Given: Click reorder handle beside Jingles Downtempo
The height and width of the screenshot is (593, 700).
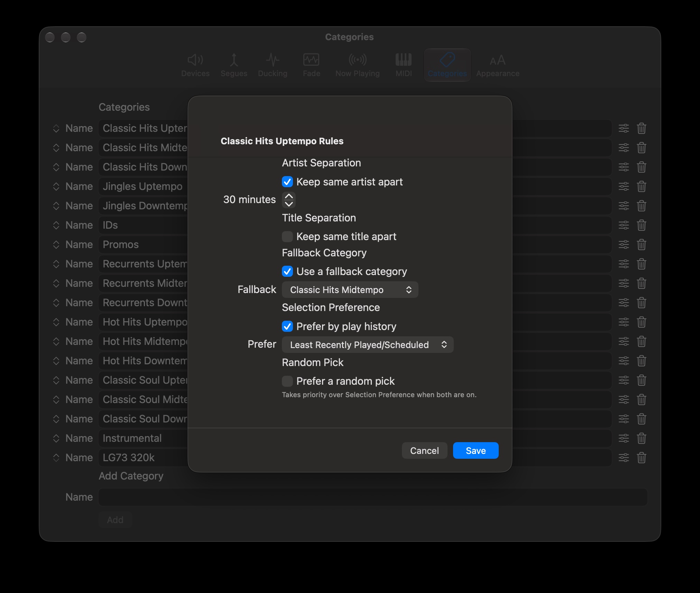Looking at the screenshot, I should [x=56, y=206].
